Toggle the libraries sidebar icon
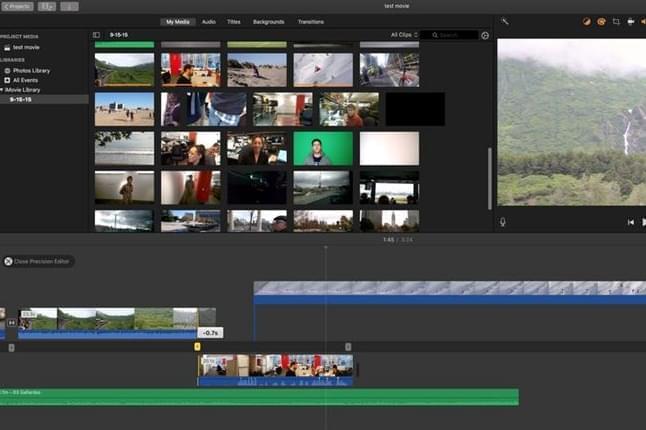The height and width of the screenshot is (430, 646). [x=96, y=35]
